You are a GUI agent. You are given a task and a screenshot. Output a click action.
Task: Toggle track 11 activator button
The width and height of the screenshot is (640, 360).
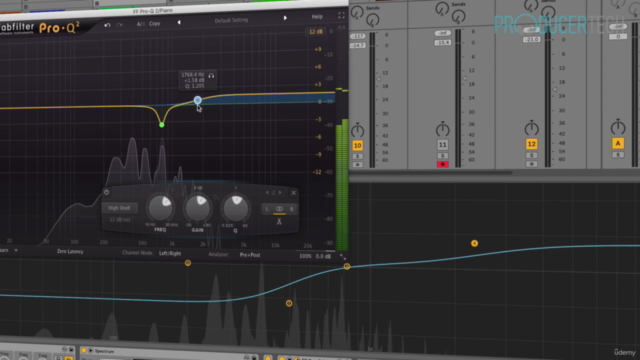point(442,144)
